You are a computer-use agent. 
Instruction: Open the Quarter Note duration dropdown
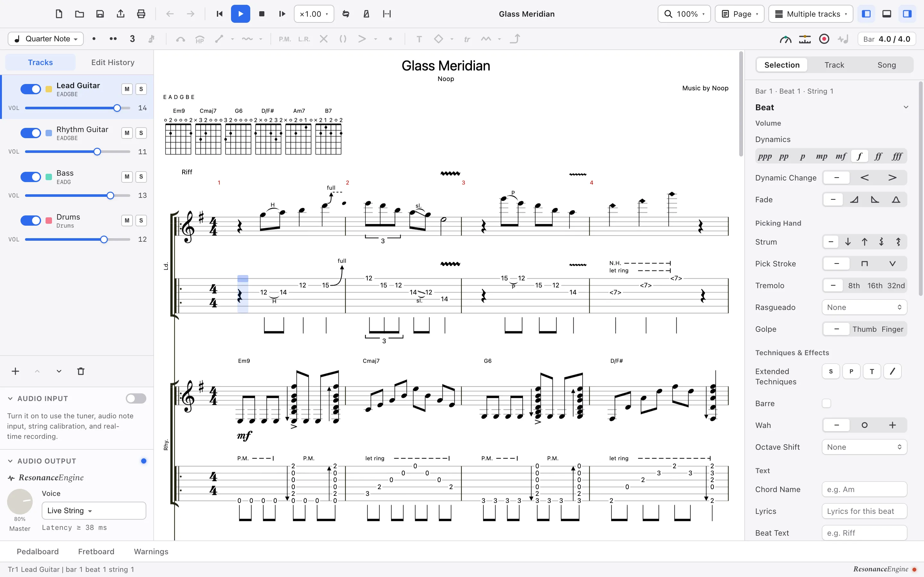(46, 39)
